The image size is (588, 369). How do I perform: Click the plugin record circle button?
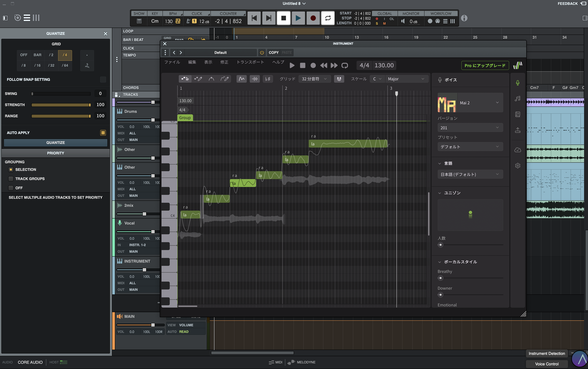(x=313, y=66)
